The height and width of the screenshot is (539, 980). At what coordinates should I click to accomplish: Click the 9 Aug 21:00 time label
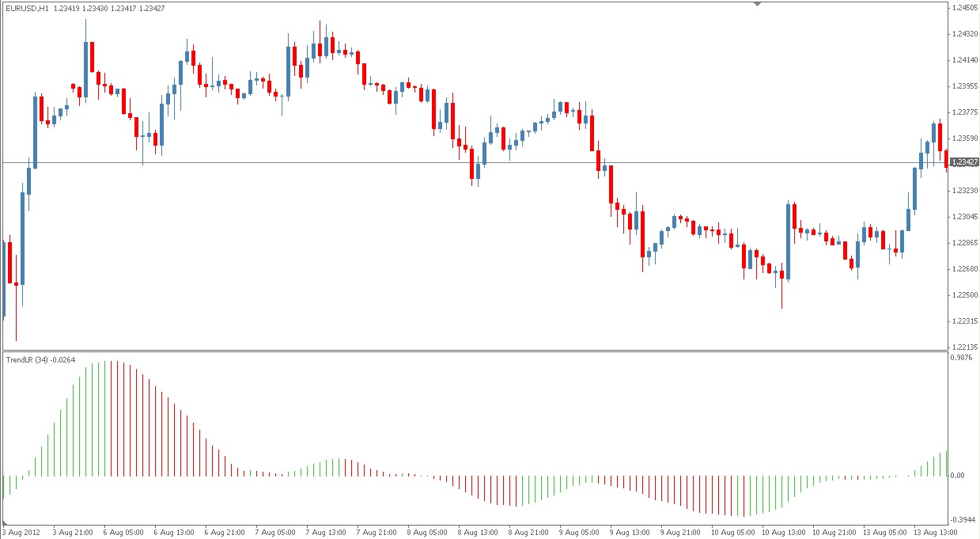point(680,533)
